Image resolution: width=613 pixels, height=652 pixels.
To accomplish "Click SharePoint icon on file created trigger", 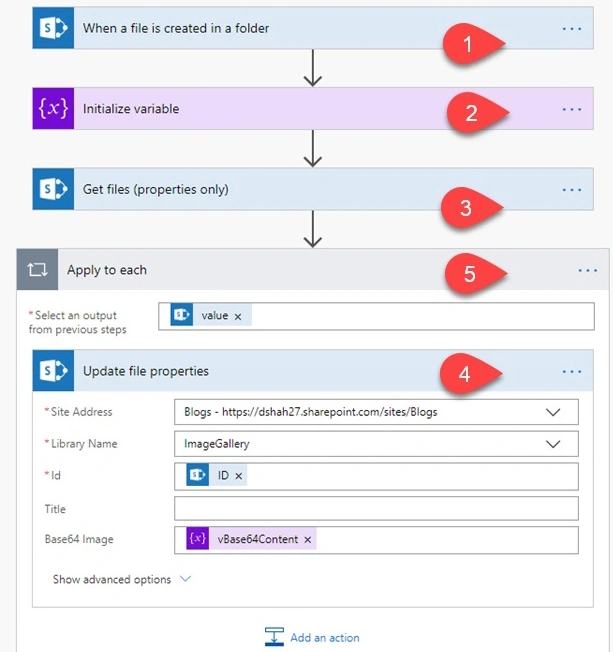I will (53, 28).
